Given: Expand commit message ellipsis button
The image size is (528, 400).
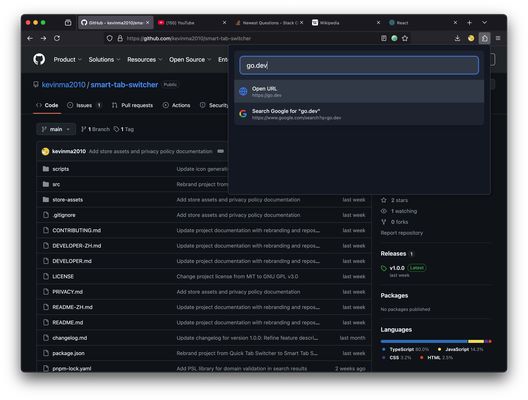Looking at the screenshot, I should 221,151.
